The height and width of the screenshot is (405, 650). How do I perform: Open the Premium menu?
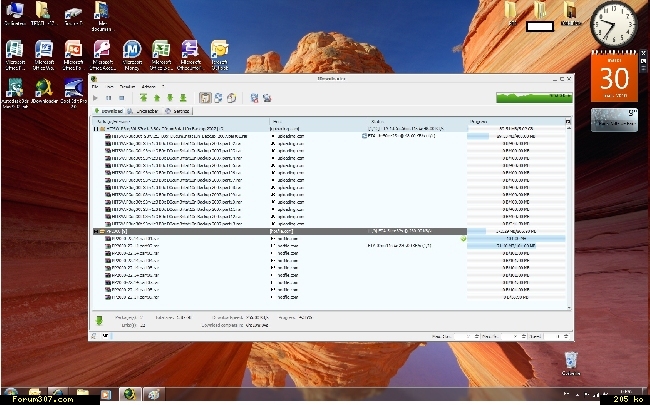(x=127, y=87)
